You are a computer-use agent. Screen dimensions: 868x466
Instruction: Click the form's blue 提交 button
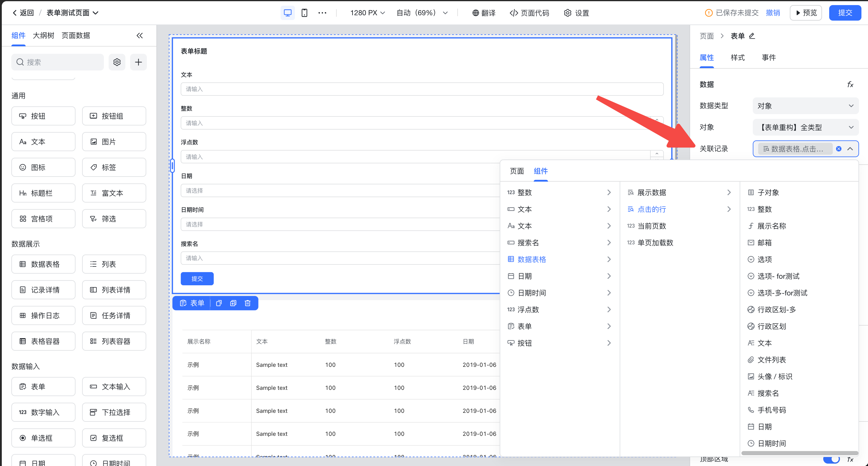tap(197, 278)
